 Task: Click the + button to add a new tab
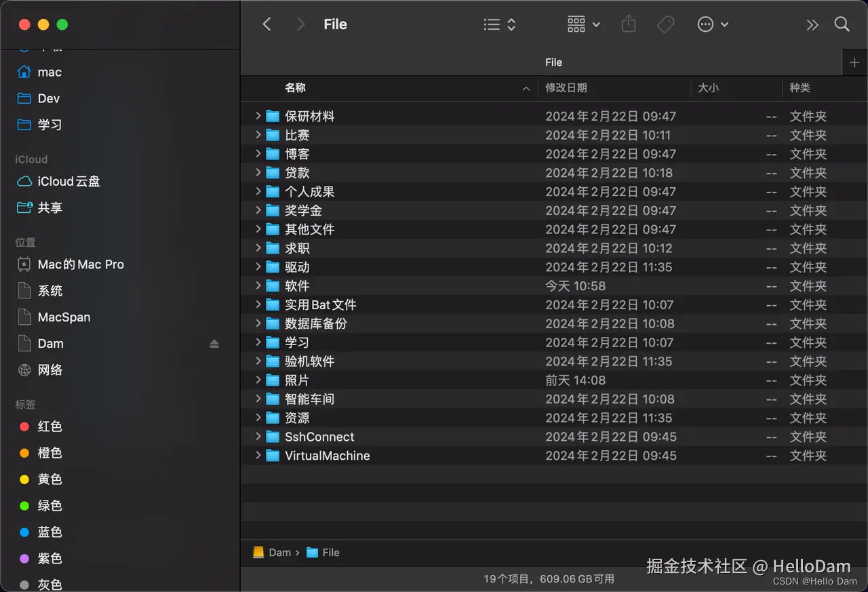pos(854,62)
